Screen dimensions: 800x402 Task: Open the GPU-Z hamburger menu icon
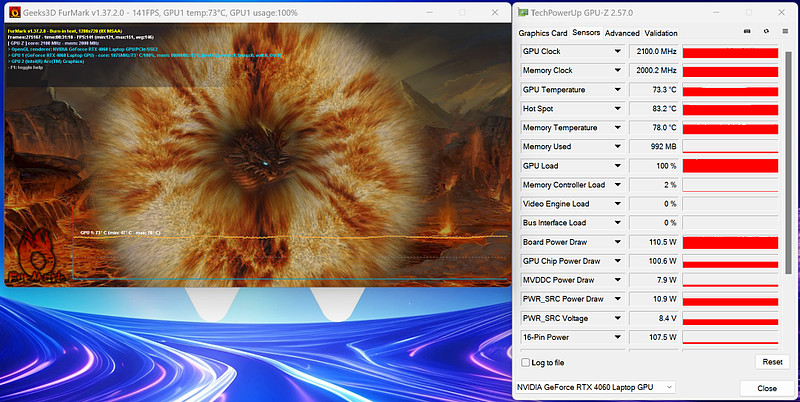(x=785, y=31)
